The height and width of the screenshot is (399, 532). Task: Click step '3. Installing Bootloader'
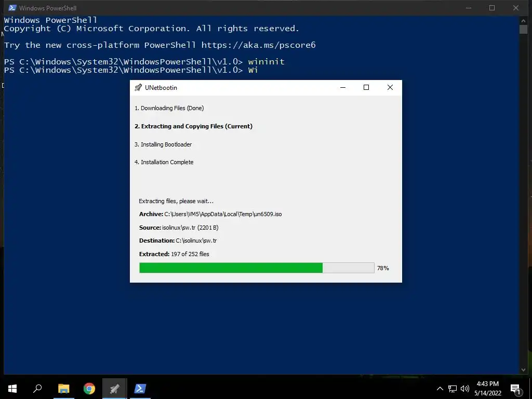[163, 144]
